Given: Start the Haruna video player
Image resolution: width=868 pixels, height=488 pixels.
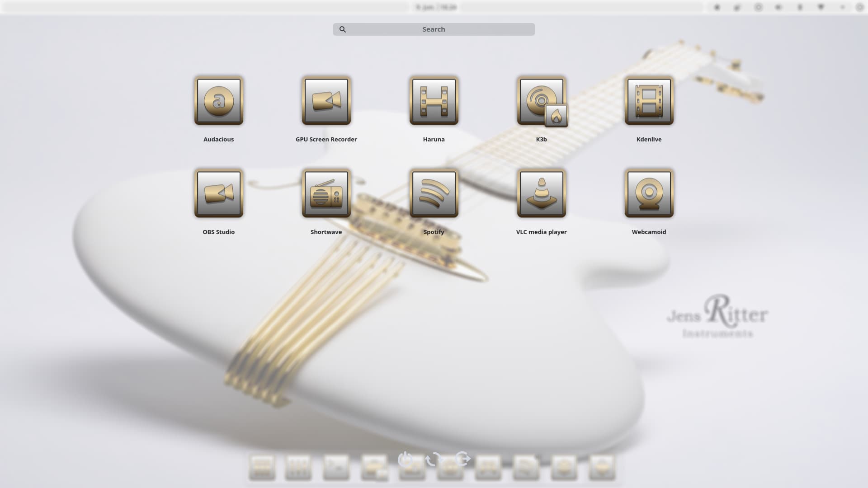Looking at the screenshot, I should click(434, 101).
